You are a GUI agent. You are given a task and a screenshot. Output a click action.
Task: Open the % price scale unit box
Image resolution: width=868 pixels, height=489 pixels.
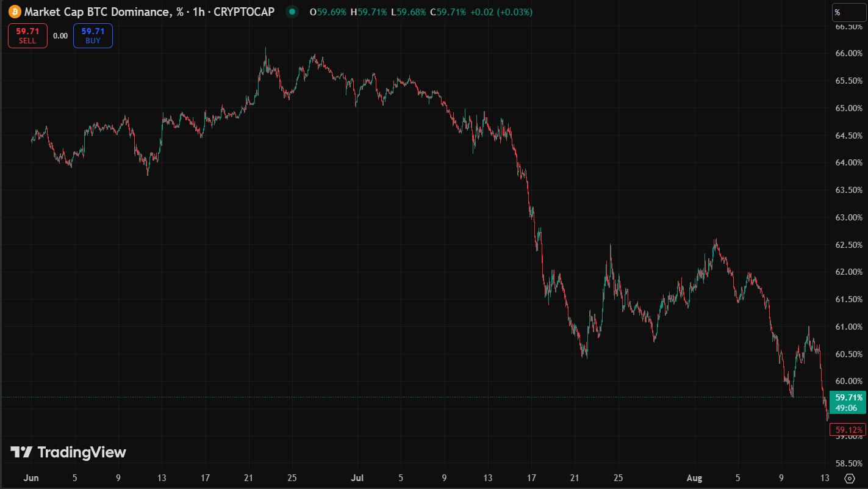849,12
